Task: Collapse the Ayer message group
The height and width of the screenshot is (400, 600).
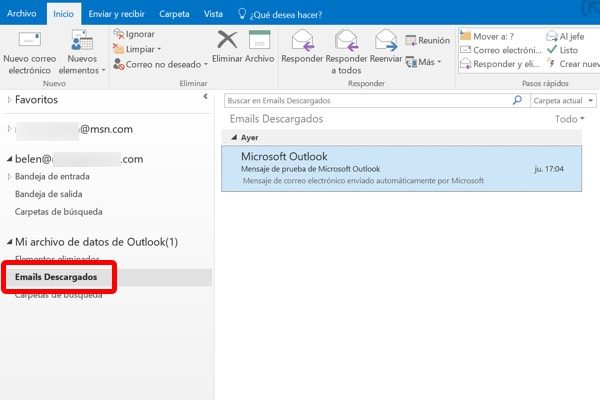Action: point(234,137)
